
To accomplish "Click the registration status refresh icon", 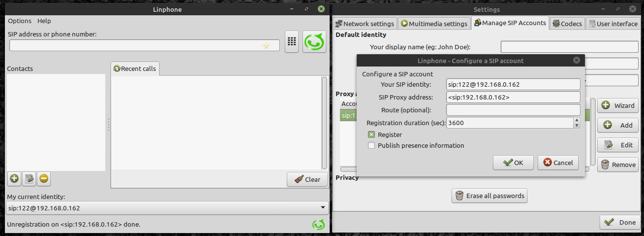I will pyautogui.click(x=318, y=225).
